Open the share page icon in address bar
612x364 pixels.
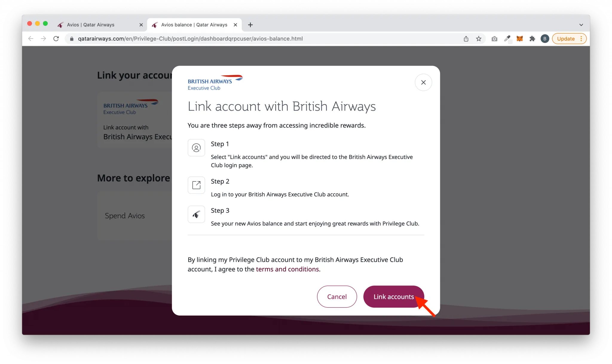(x=466, y=39)
